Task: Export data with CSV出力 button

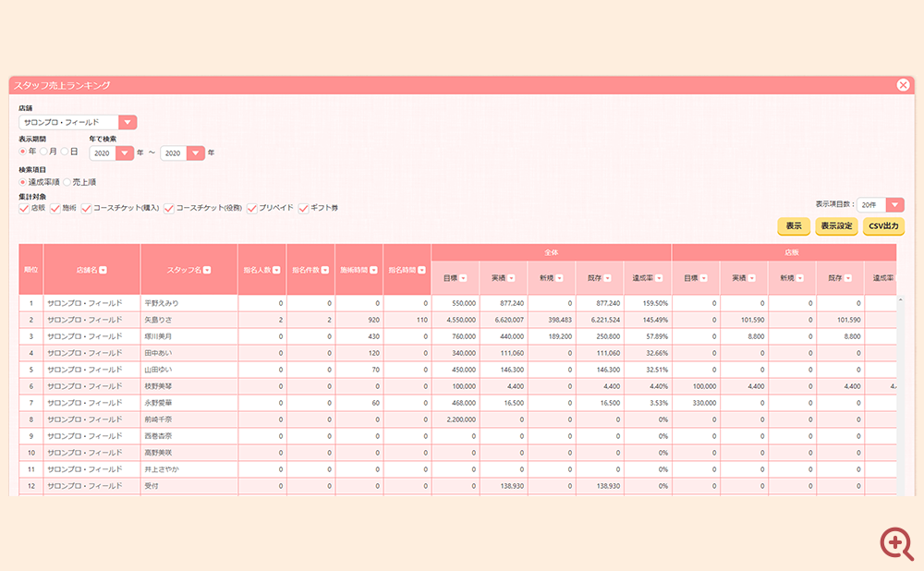Action: (x=883, y=226)
